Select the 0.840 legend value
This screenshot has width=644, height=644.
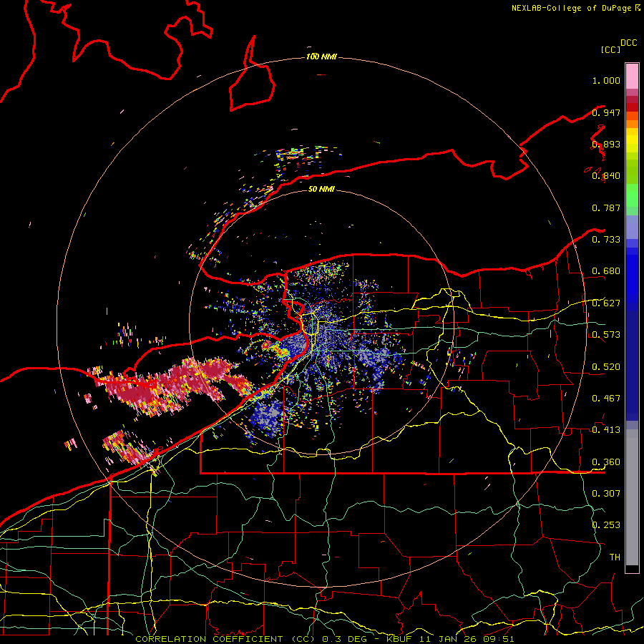606,176
